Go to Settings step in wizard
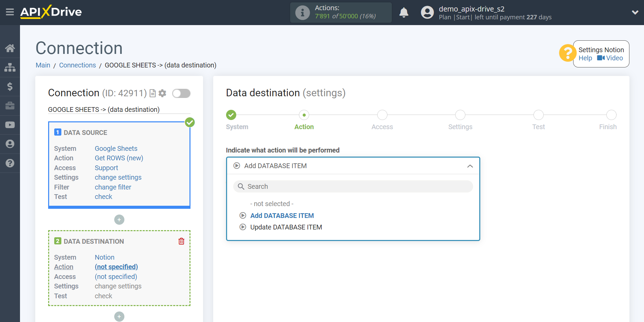 coord(460,115)
